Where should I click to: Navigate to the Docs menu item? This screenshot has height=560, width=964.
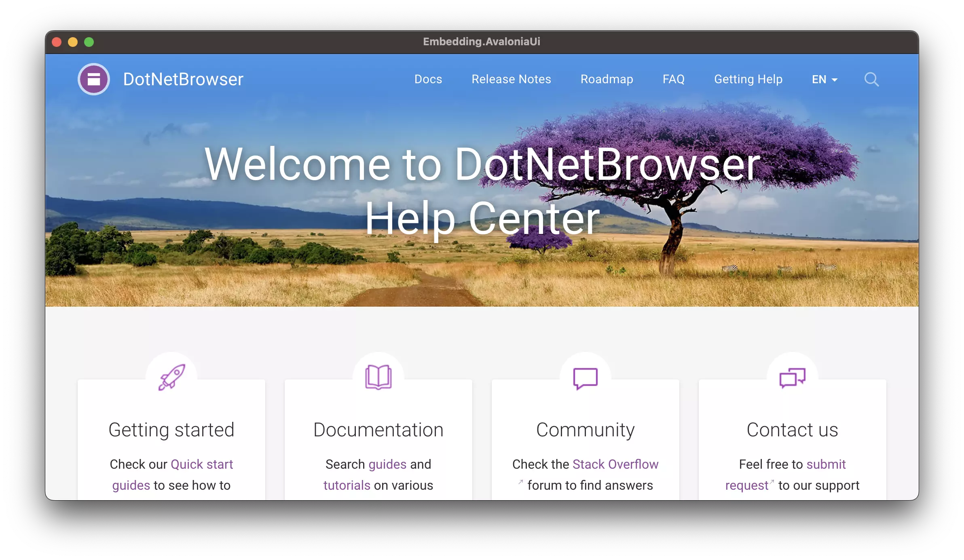[427, 79]
